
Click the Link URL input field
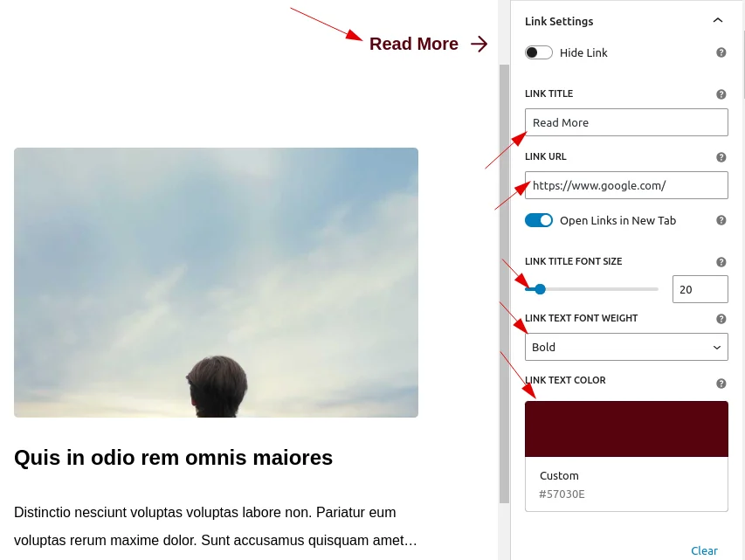tap(625, 185)
